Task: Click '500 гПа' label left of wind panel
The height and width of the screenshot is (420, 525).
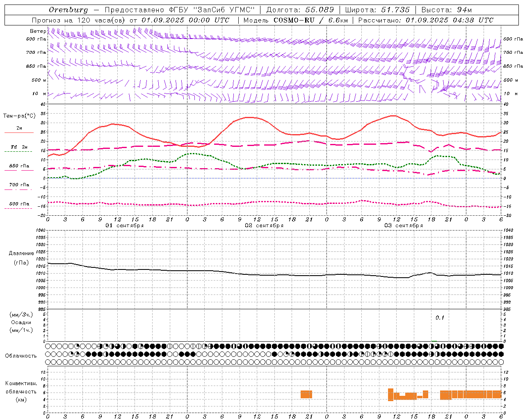Action: click(36, 39)
